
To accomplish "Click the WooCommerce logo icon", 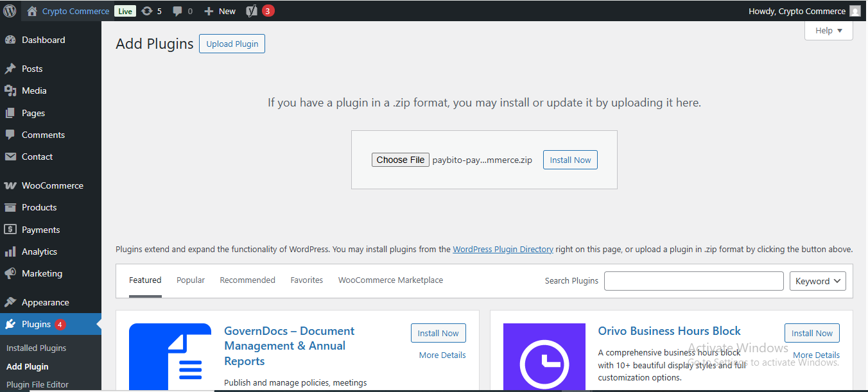I will (x=10, y=185).
